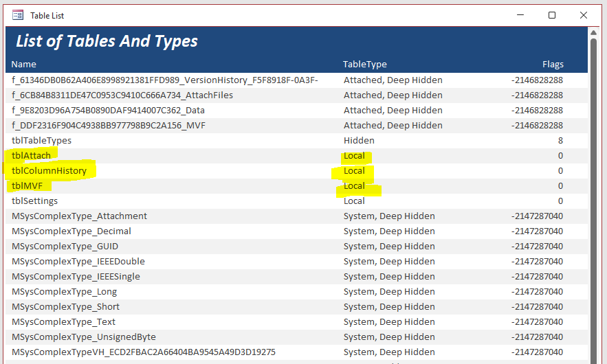Click MSysComplexType_Attachment row name
This screenshot has height=364, width=607.
[79, 216]
